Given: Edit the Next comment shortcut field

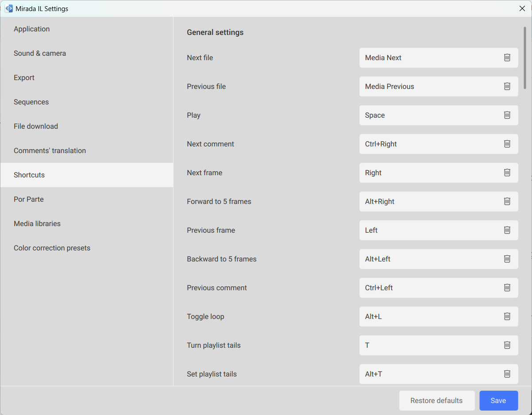Looking at the screenshot, I should (x=439, y=144).
